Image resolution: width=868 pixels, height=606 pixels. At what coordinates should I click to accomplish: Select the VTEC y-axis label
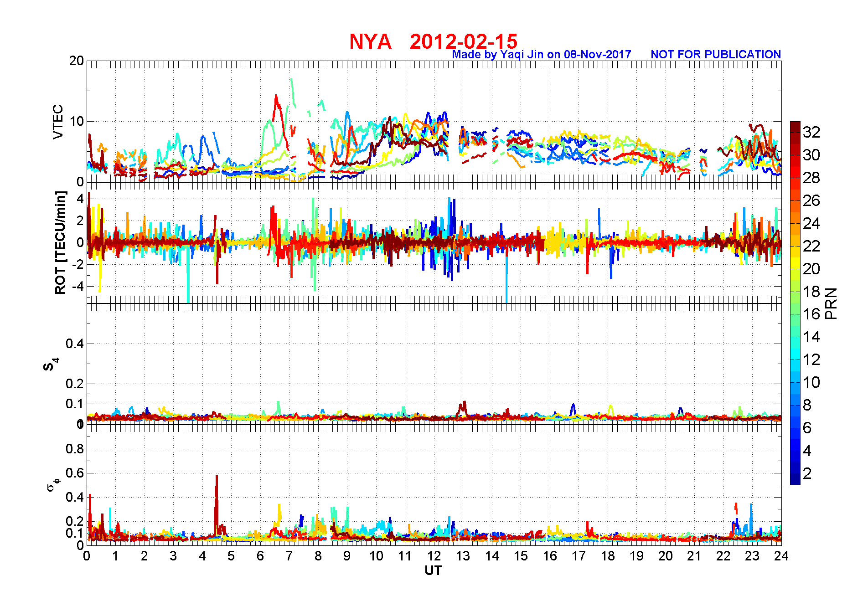point(58,122)
